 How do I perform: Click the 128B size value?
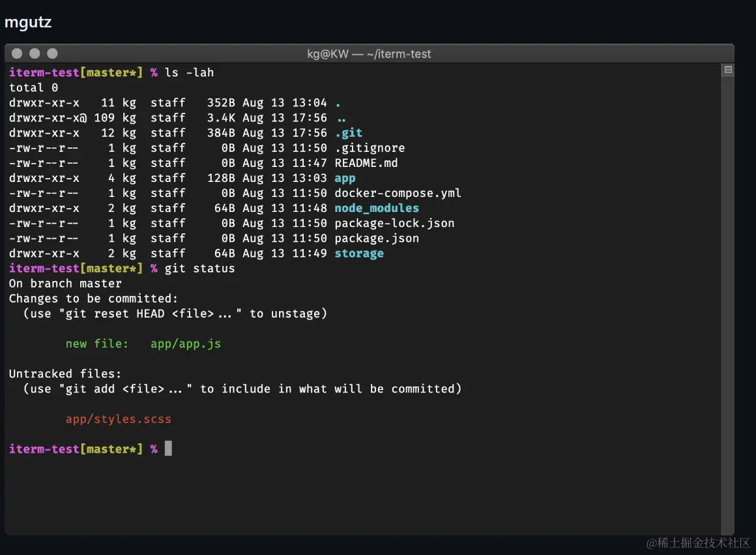[x=222, y=178]
